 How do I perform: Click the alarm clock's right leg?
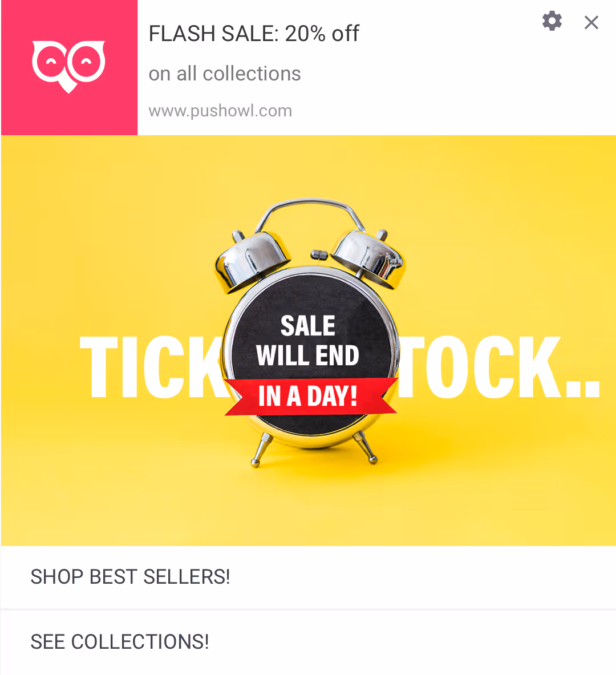(365, 448)
